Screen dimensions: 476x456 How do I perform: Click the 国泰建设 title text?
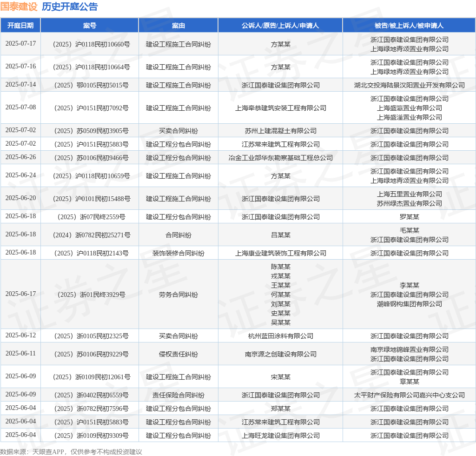[19, 7]
